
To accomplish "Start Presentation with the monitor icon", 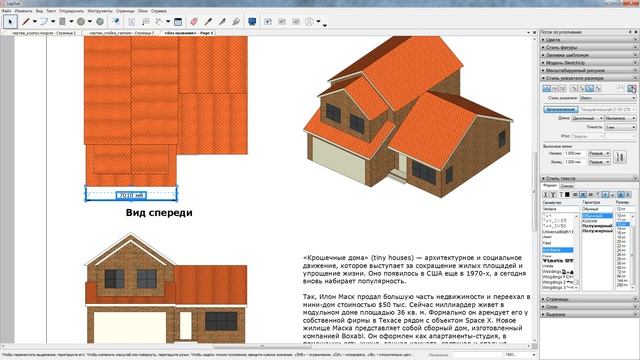I will 252,22.
